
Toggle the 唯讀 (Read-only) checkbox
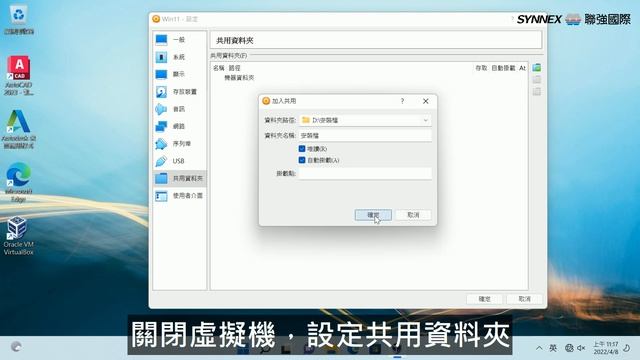[302, 149]
